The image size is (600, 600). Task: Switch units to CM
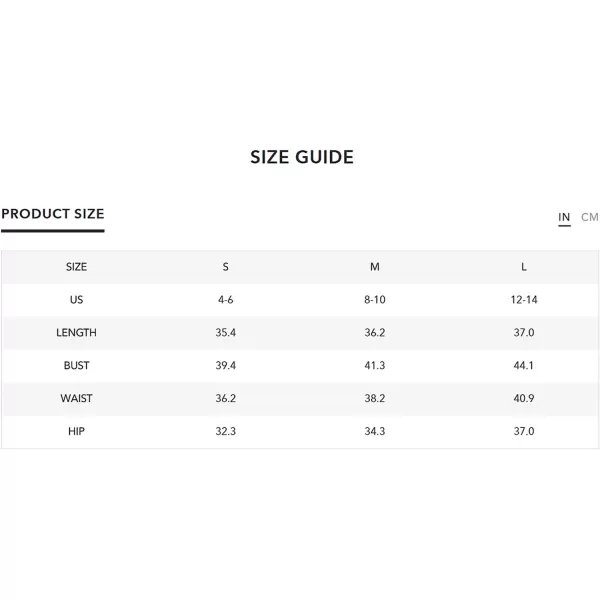589,217
